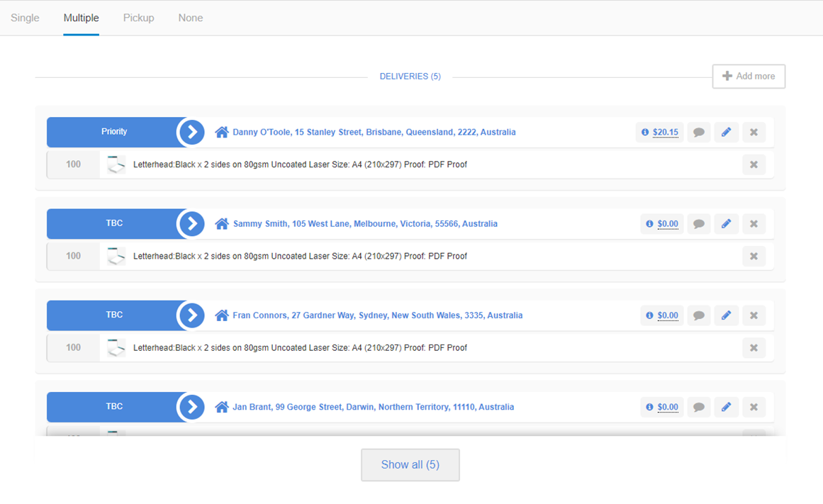Open comment bubble for Sammy Smith delivery

tap(699, 224)
